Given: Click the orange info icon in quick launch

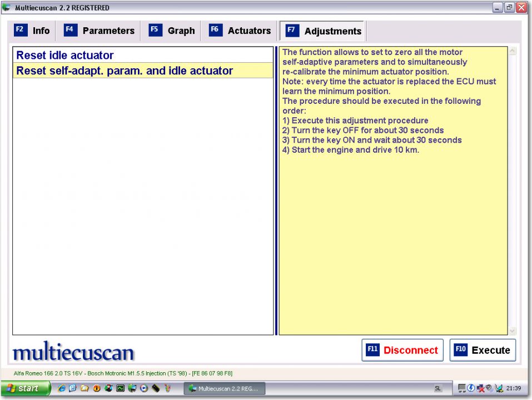Looking at the screenshot, I should pos(97,388).
